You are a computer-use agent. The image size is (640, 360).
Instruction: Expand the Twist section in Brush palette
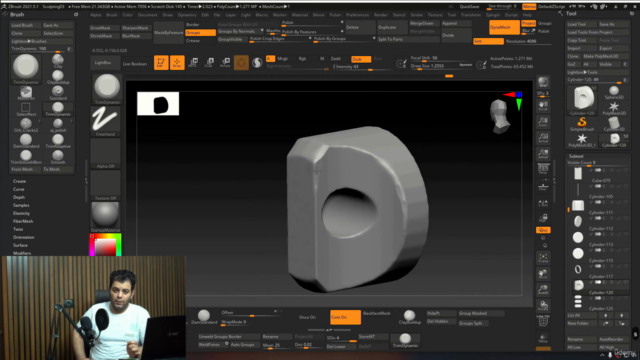click(18, 229)
